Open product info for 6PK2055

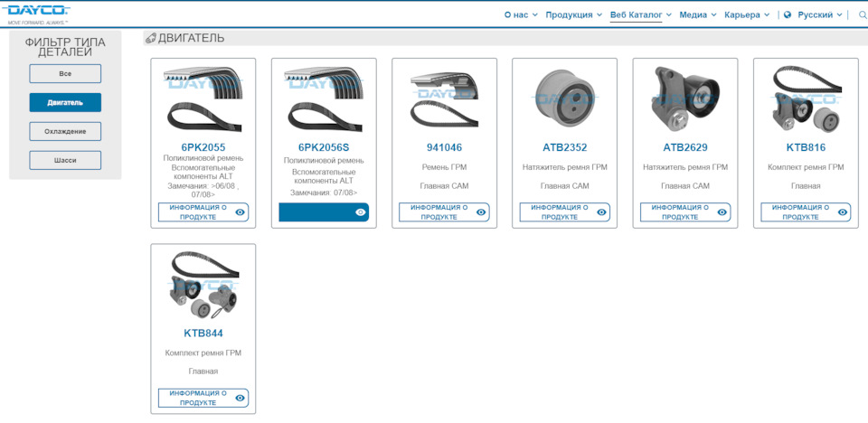(203, 212)
